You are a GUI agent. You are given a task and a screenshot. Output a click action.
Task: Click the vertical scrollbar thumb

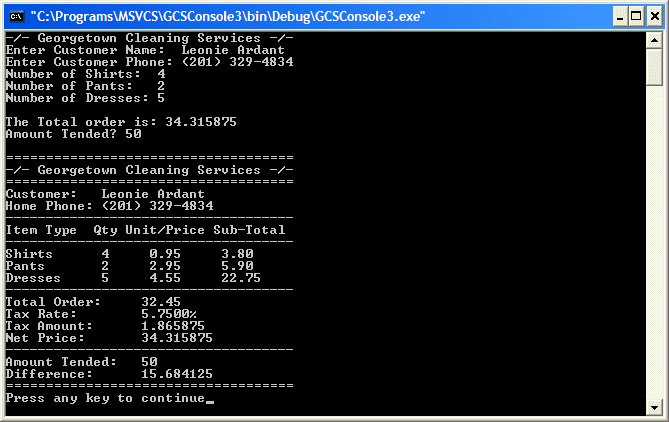654,67
